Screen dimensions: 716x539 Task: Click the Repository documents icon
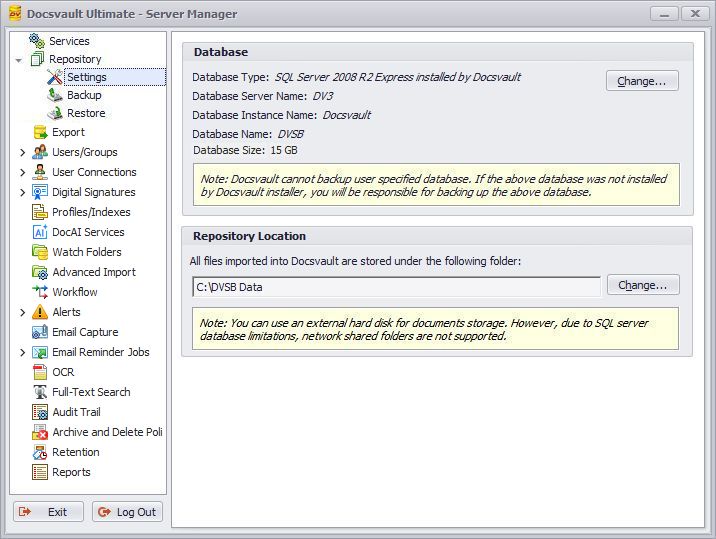click(x=37, y=59)
